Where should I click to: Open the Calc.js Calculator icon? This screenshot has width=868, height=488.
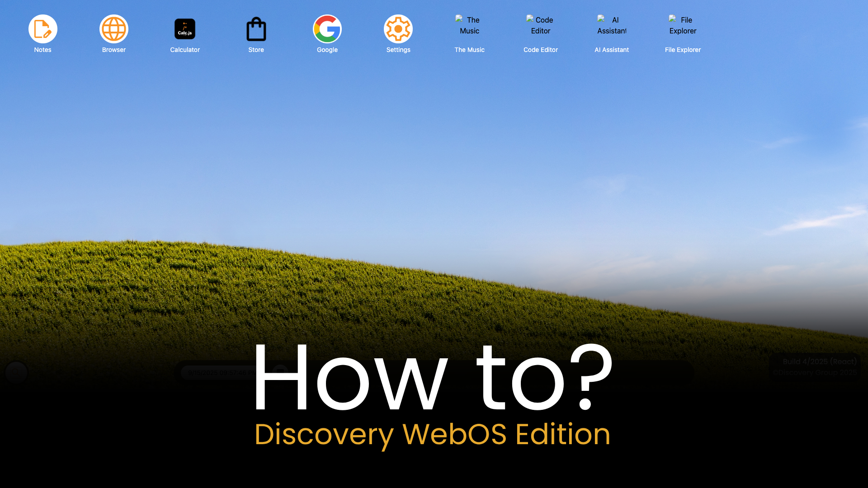184,29
